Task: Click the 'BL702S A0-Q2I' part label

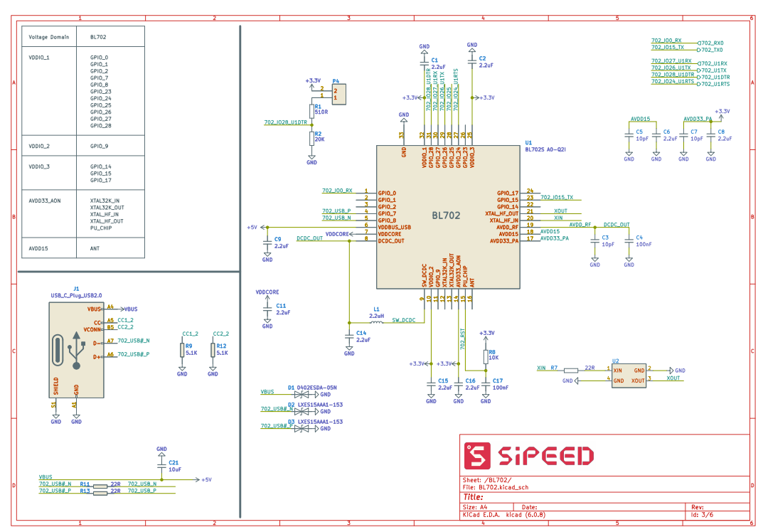Action: [545, 149]
